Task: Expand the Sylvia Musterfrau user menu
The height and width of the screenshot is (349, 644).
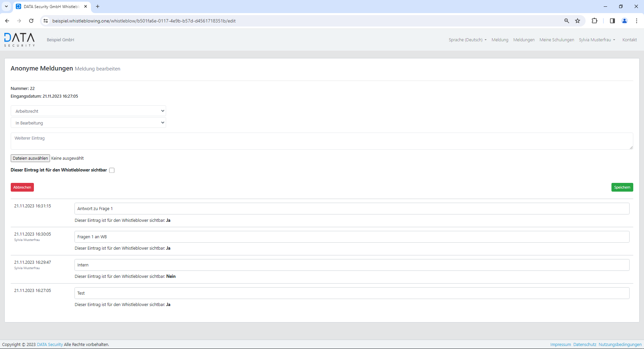Action: [x=597, y=40]
